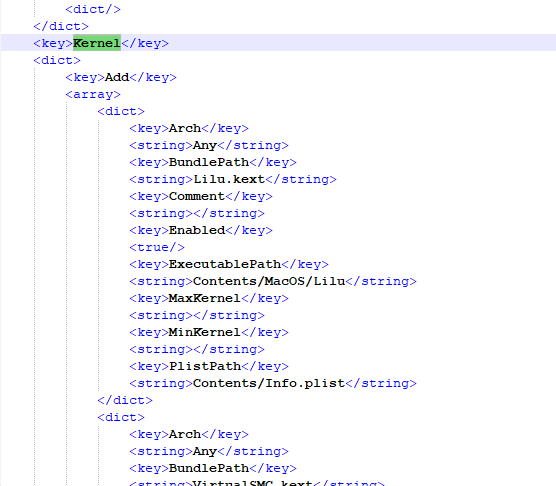The height and width of the screenshot is (486, 556).
Task: Click the <dict> tag directly under <array>
Action: (x=121, y=111)
